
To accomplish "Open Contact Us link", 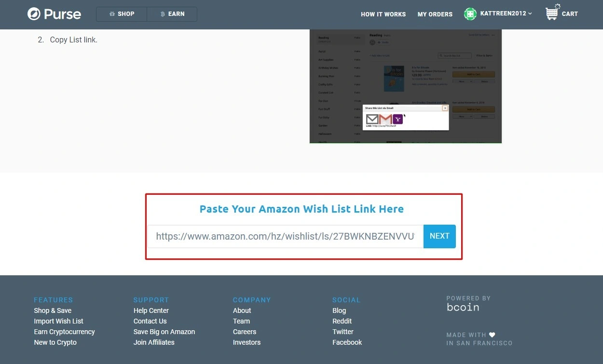I will [150, 321].
